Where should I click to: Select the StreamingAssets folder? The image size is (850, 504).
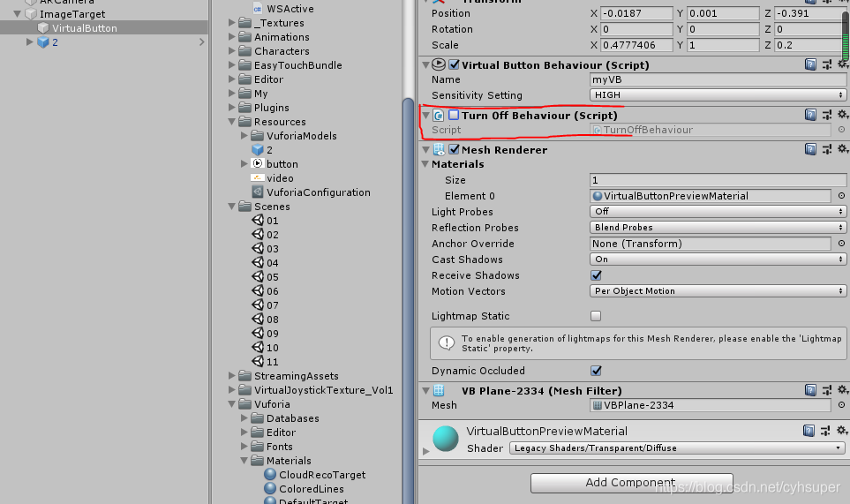point(289,375)
